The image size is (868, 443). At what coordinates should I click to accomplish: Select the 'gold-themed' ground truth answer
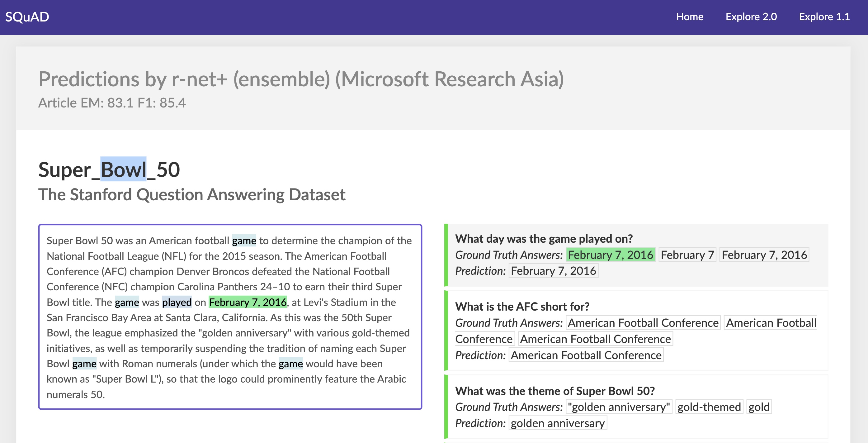(x=709, y=407)
